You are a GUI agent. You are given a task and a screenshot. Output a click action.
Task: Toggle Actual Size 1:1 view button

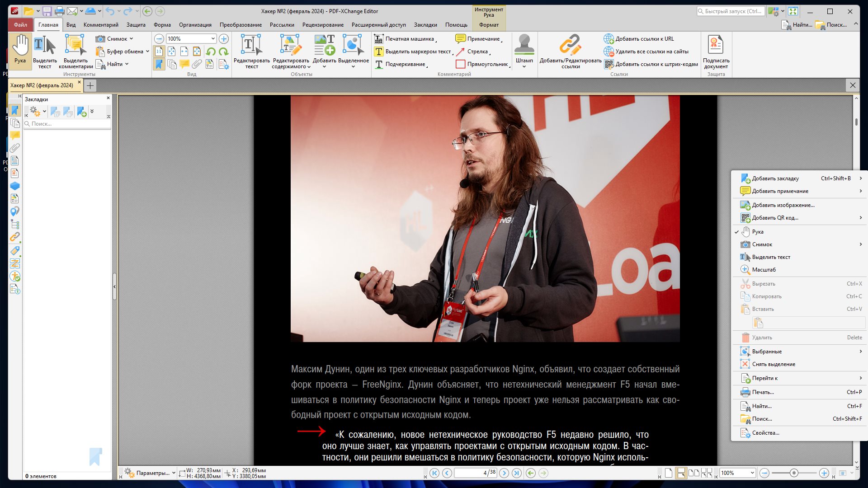[x=159, y=52]
